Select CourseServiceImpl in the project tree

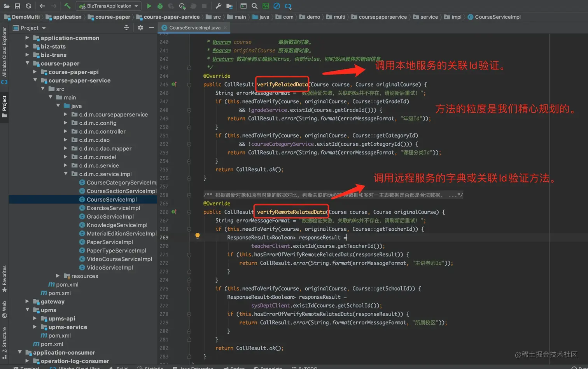click(x=112, y=199)
